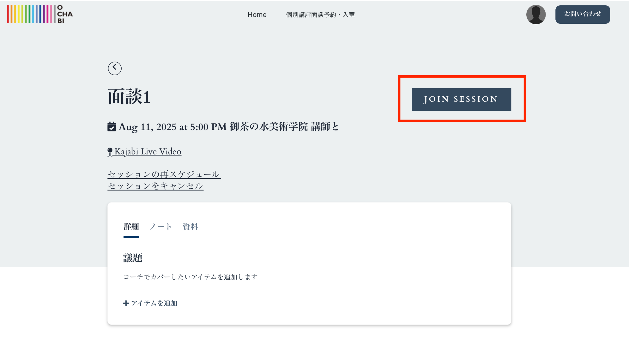
Task: Click アイテムを追加 to add agenda item
Action: click(x=154, y=303)
